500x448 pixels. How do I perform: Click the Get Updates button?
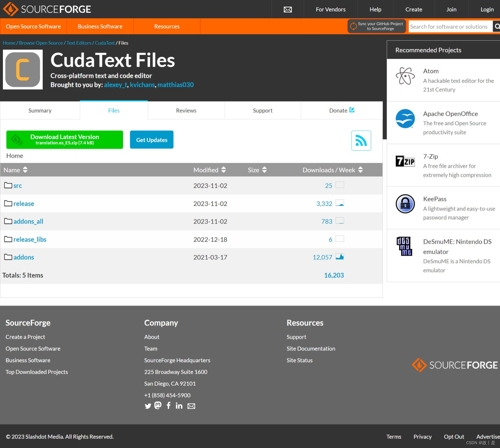[x=152, y=140]
